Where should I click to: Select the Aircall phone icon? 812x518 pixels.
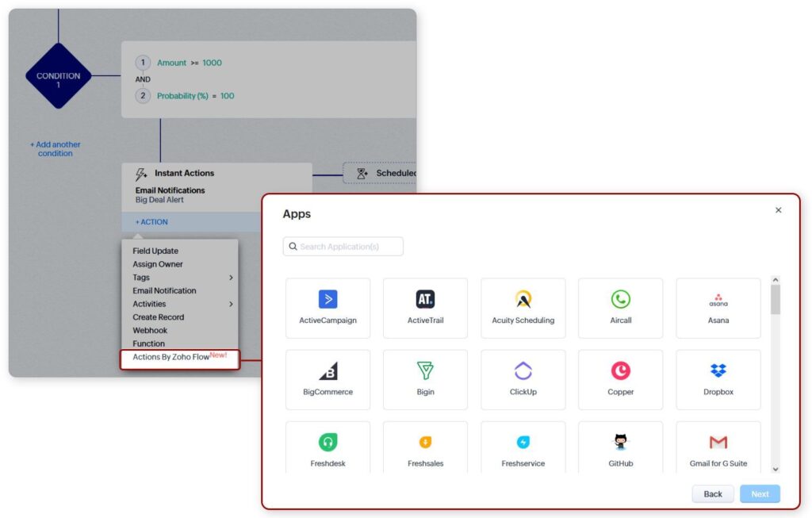[620, 299]
